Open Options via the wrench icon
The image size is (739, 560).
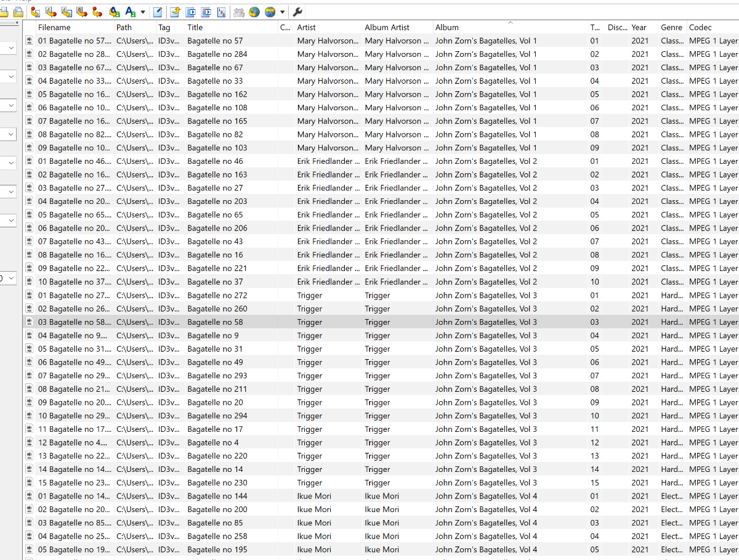tap(297, 12)
